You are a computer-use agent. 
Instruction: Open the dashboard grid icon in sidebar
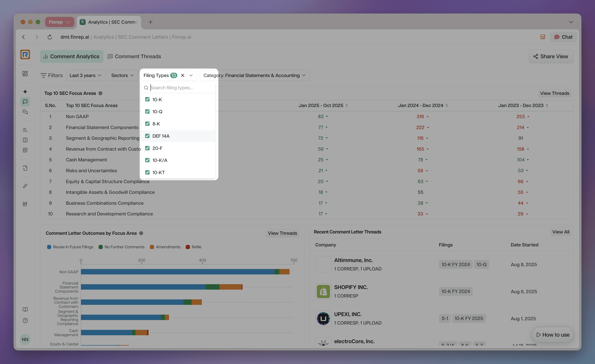click(25, 73)
